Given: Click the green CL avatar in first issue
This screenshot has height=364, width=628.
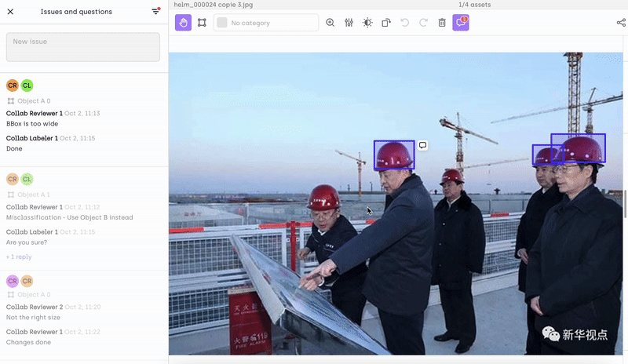Looking at the screenshot, I should tap(27, 86).
